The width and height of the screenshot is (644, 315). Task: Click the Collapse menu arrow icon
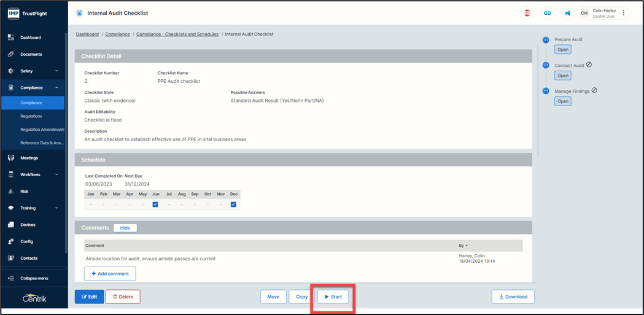[x=10, y=278]
